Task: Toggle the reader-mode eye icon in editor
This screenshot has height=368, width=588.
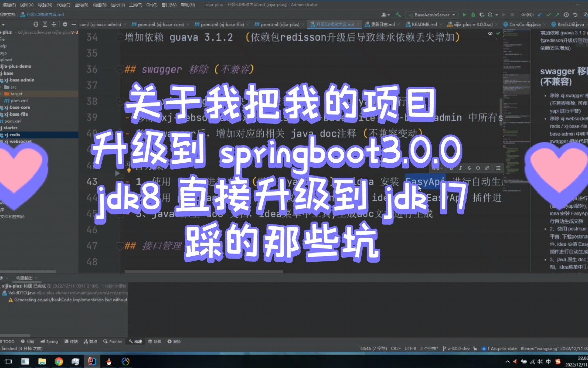Action: [490, 33]
